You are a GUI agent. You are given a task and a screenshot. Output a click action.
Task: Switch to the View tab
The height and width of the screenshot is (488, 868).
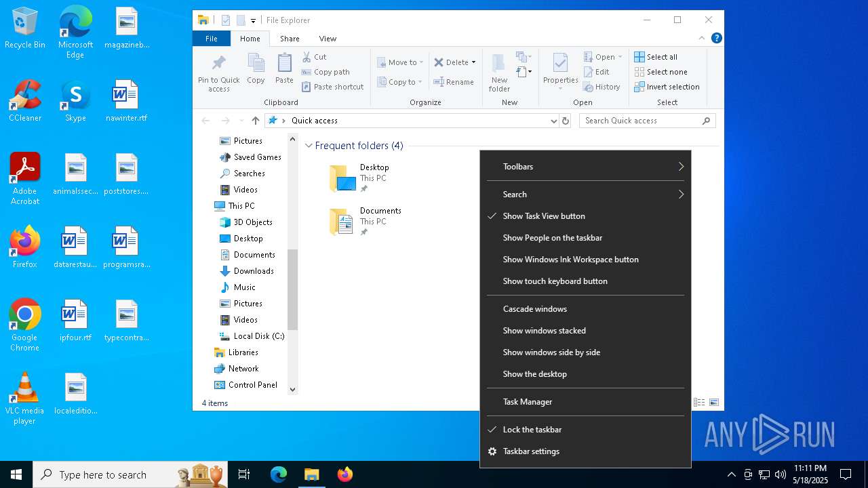tap(328, 39)
